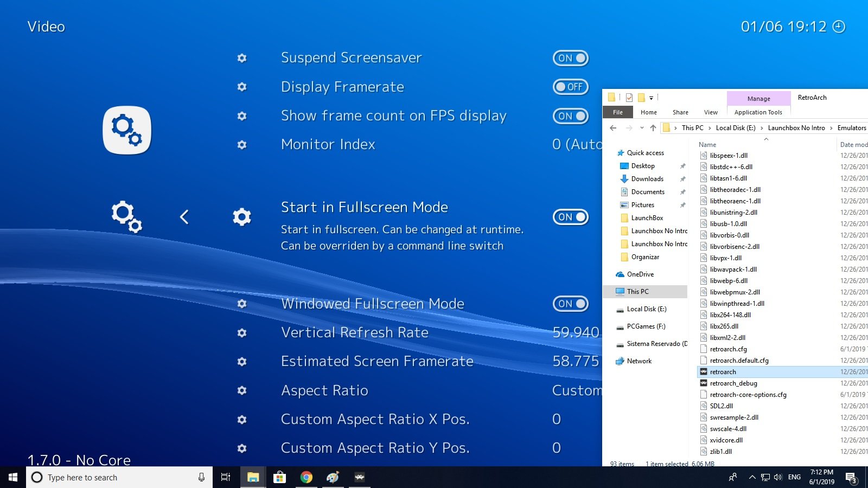Viewport: 868px width, 488px height.
Task: Toggle Suspend Screensaver switch
Action: click(x=571, y=58)
